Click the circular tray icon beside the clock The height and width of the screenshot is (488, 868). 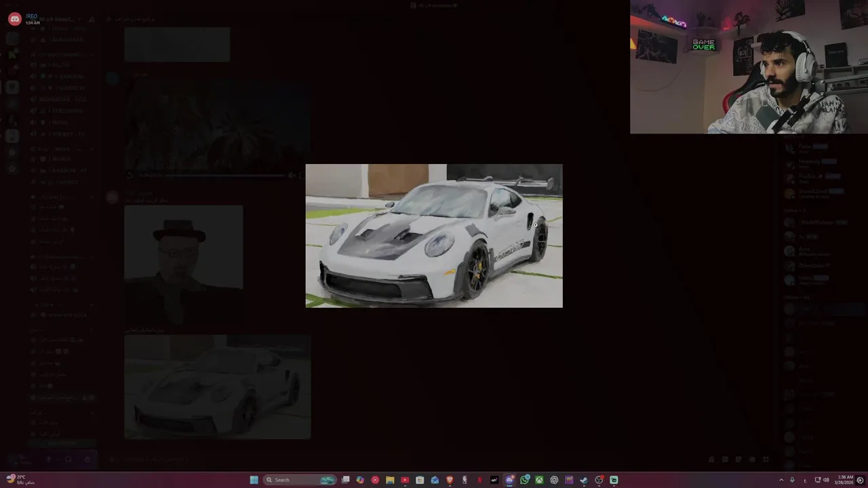861,480
